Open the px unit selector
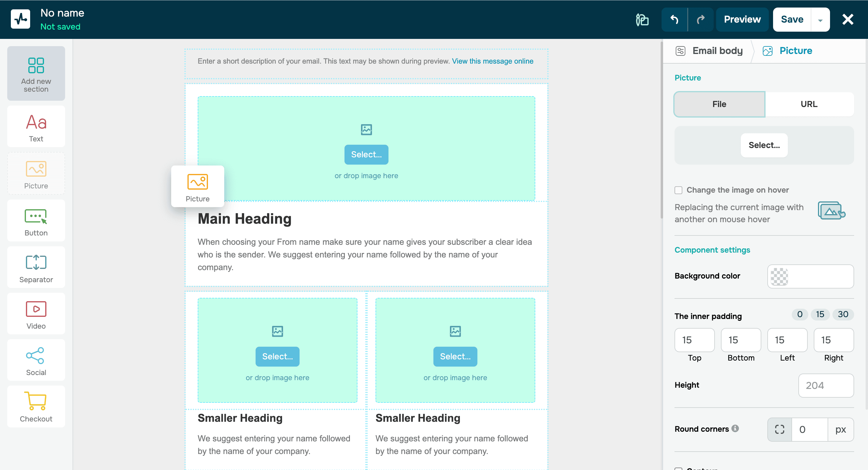Screen dimensions: 868x470 coord(840,429)
